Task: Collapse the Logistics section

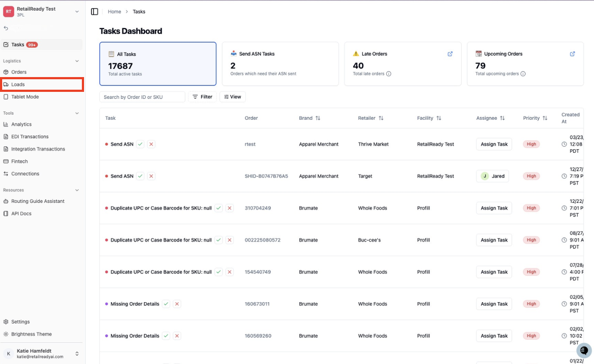Action: coord(77,61)
